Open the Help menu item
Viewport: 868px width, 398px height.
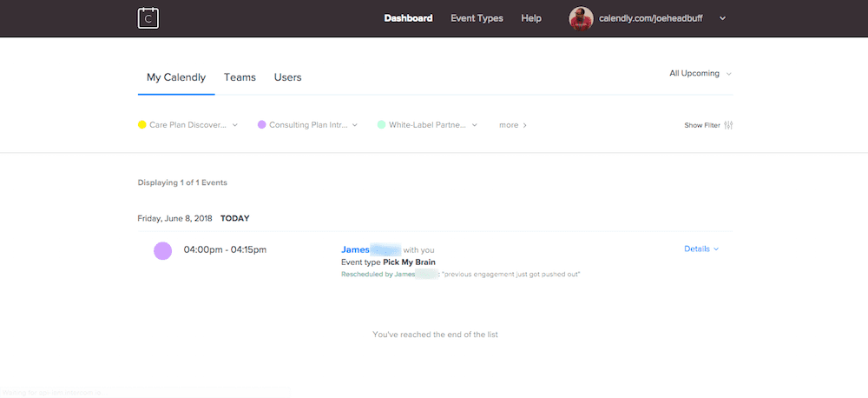(x=531, y=18)
